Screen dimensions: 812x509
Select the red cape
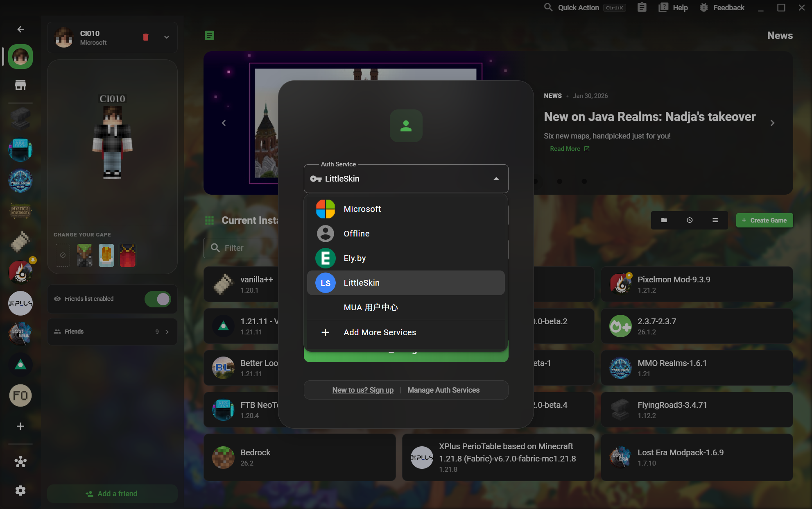tap(128, 255)
